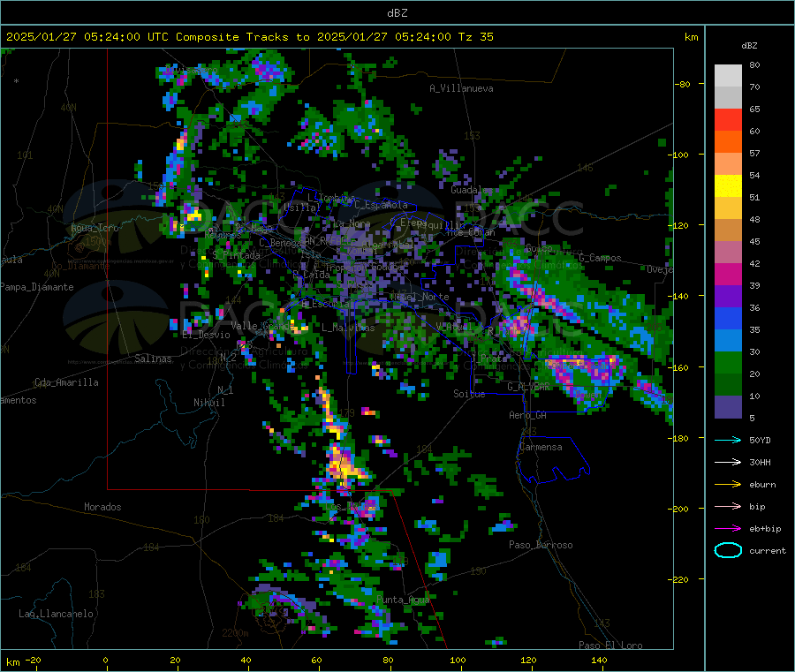Click the 'Soitue' map label
795x672 pixels.
tap(469, 394)
